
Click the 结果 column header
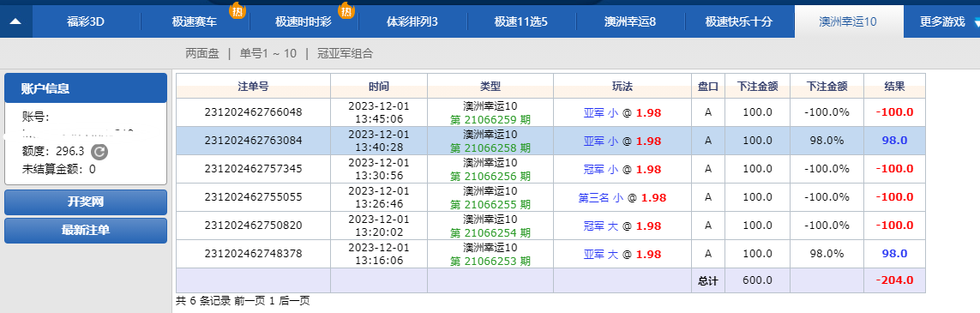point(894,87)
